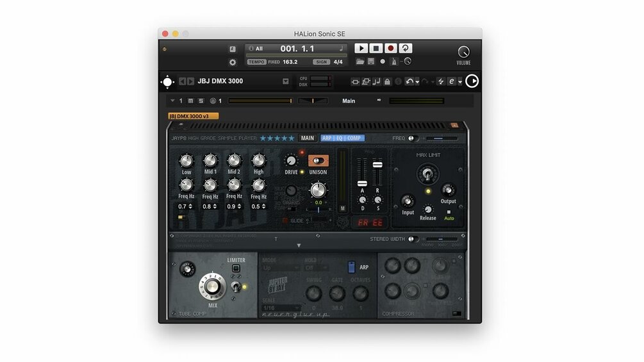This screenshot has width=644, height=362.
Task: Click the stepper on value 0.9
Action: point(239,206)
